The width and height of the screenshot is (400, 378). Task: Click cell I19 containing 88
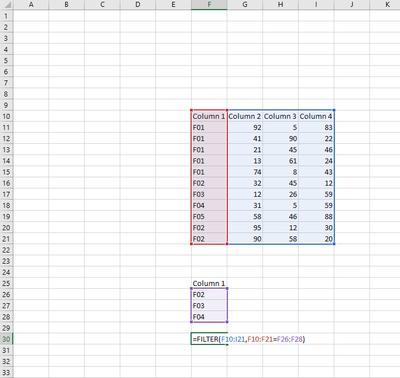[x=316, y=217]
